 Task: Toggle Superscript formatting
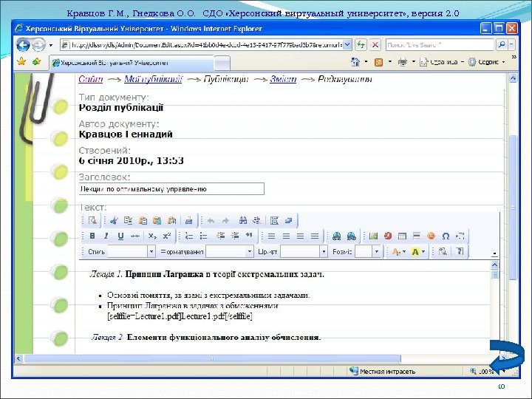coord(166,236)
